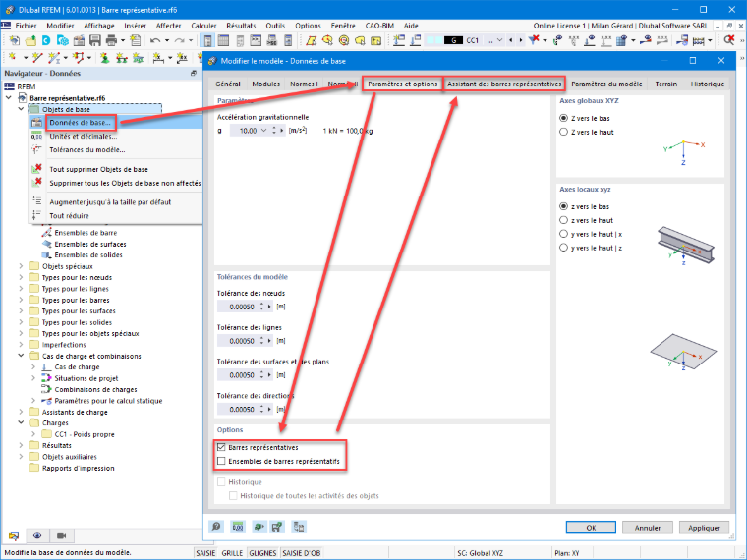747x560 pixels.
Task: Switch to the Navigator data tab icon
Action: click(14, 535)
